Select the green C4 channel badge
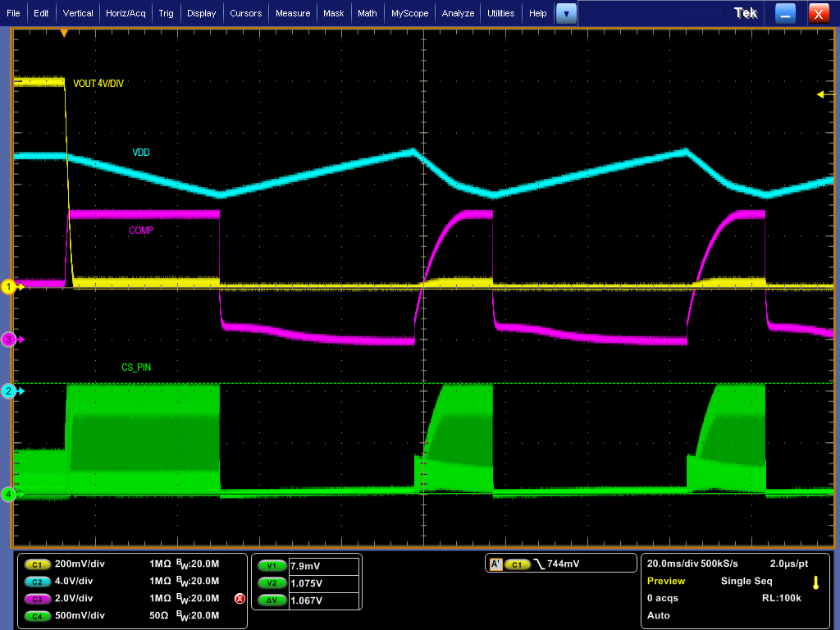The height and width of the screenshot is (630, 840). click(x=37, y=615)
